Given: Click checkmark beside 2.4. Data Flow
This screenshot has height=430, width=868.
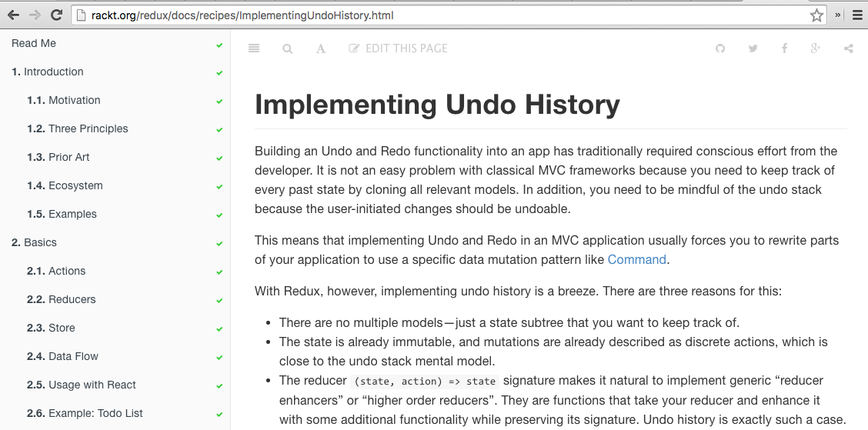Looking at the screenshot, I should [x=220, y=358].
